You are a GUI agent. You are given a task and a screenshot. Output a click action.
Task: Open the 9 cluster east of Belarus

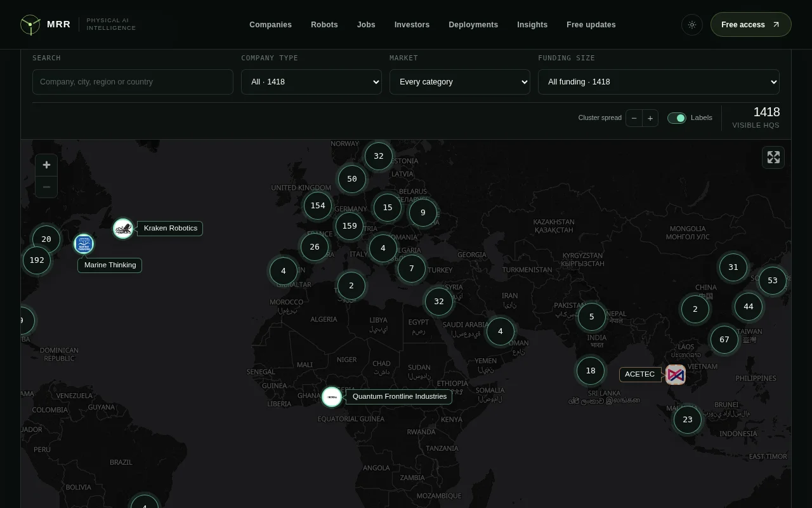tap(423, 213)
